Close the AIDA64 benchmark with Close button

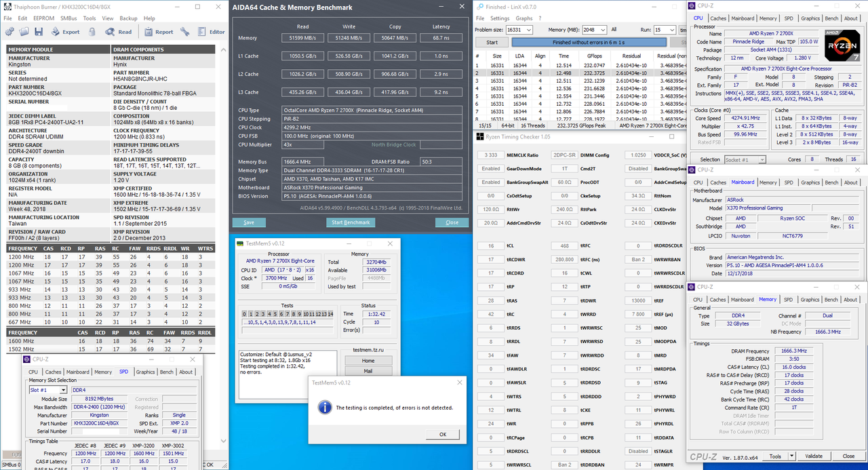click(x=452, y=222)
